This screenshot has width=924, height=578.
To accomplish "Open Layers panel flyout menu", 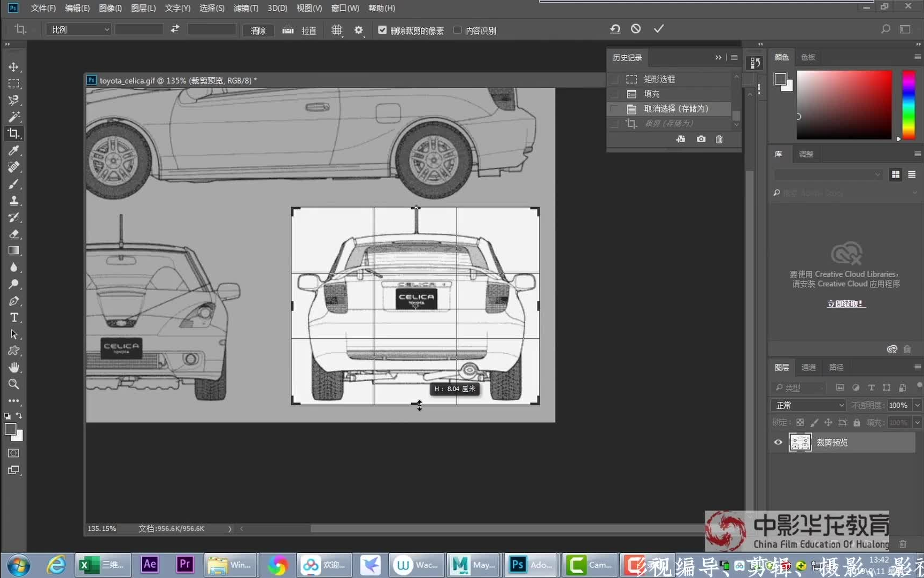I will pos(918,367).
